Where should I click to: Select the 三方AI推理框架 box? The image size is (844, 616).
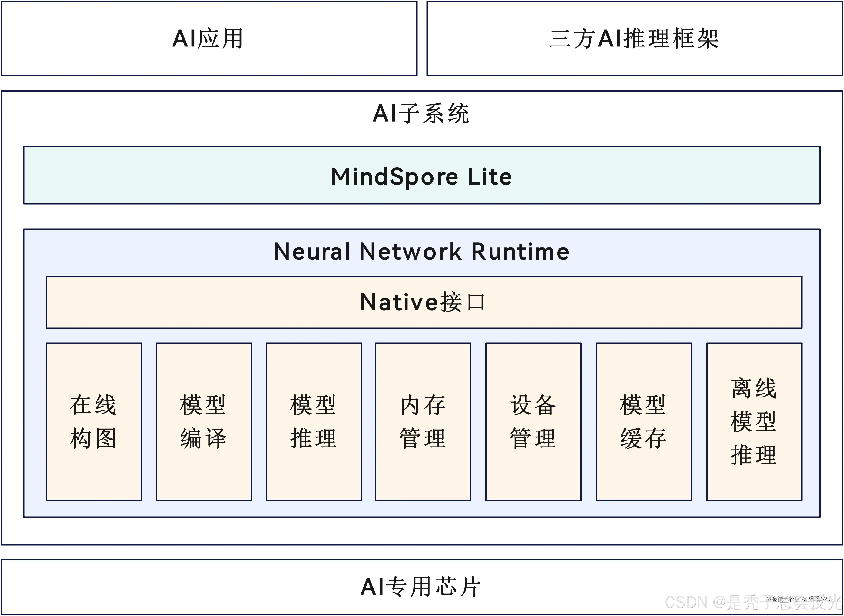pyautogui.click(x=635, y=38)
